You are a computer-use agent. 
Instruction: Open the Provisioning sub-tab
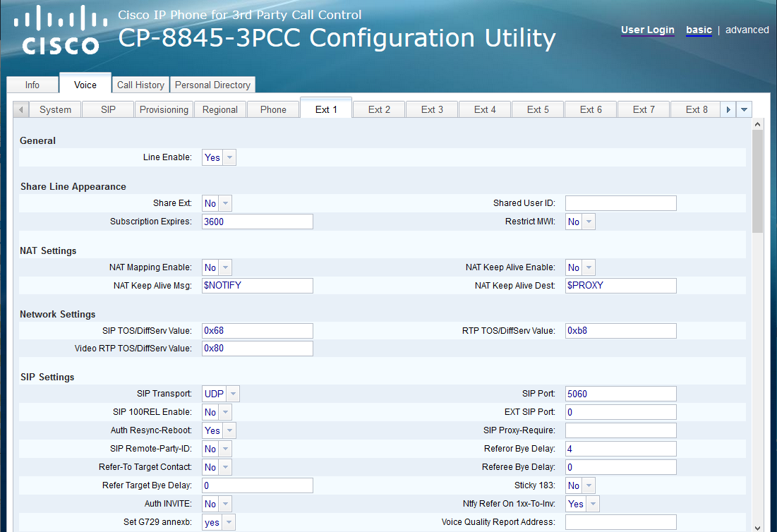coord(164,109)
